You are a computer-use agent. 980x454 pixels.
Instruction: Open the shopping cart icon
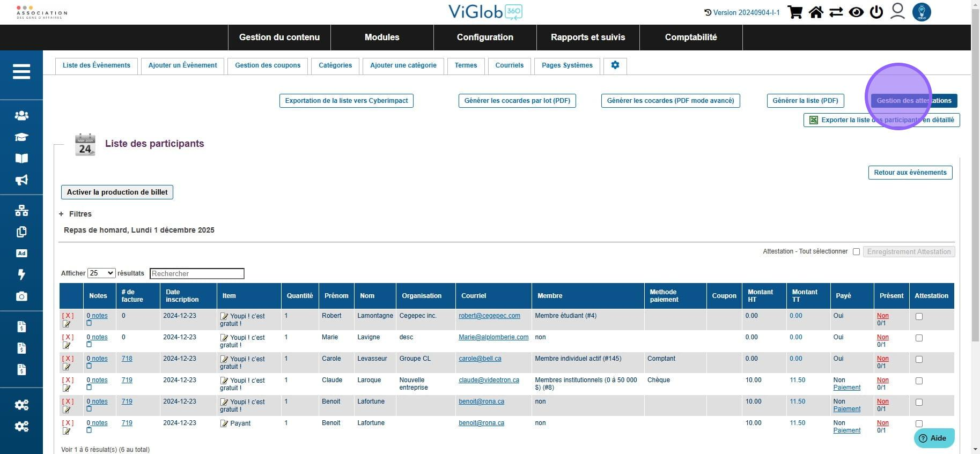pos(795,12)
